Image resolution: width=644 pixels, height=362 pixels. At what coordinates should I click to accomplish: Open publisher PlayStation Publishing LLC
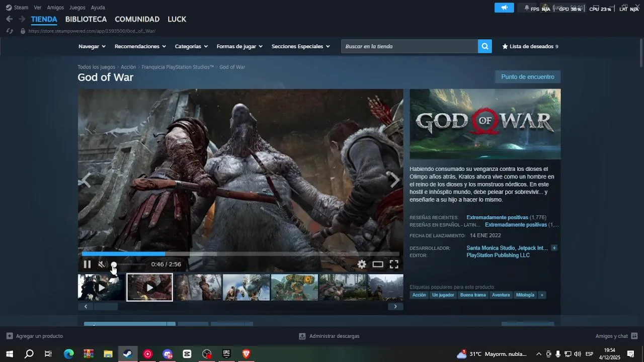[498, 255]
